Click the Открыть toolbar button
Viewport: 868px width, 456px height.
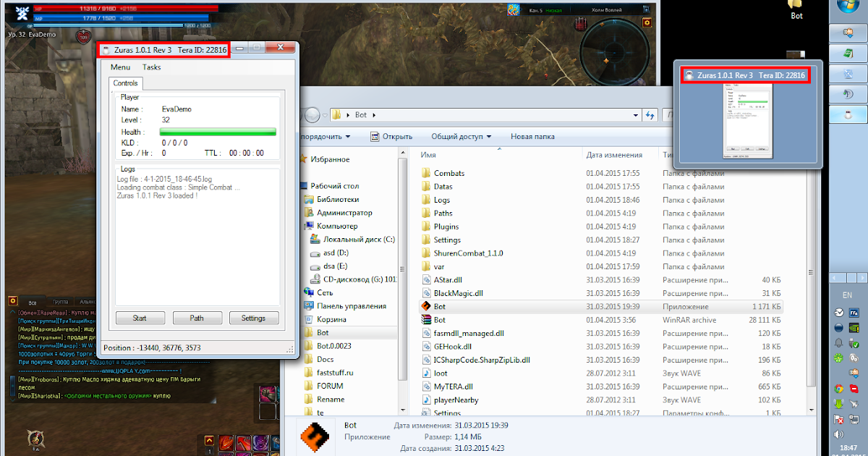391,136
